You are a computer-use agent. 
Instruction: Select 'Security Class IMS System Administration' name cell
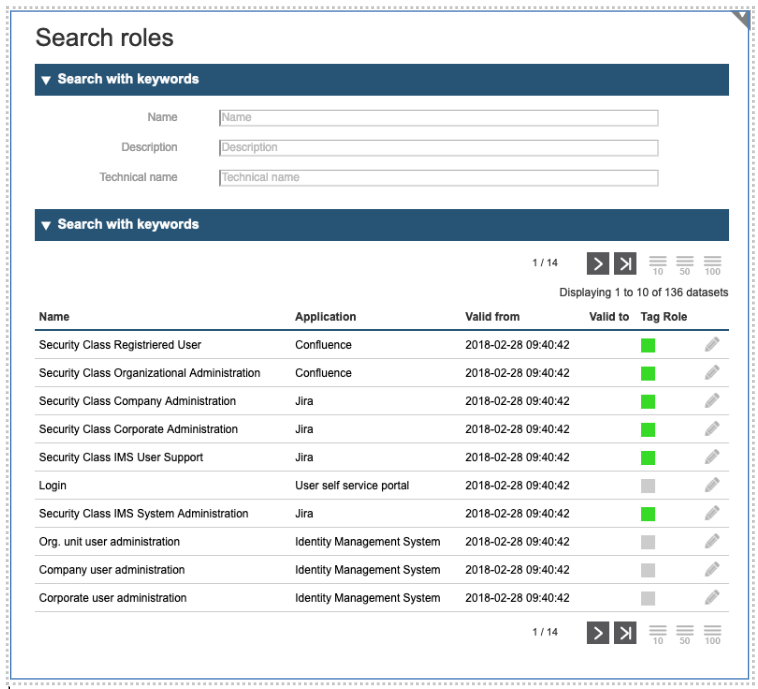144,513
